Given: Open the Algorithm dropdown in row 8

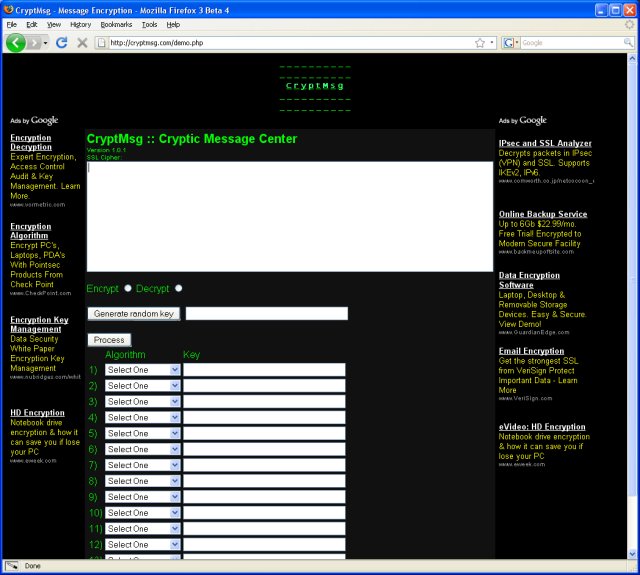Looking at the screenshot, I should tap(142, 481).
